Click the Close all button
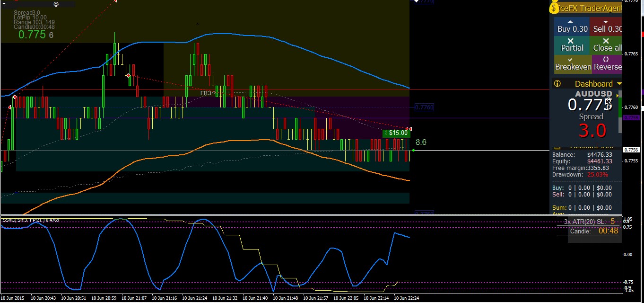644x303 pixels. point(606,45)
